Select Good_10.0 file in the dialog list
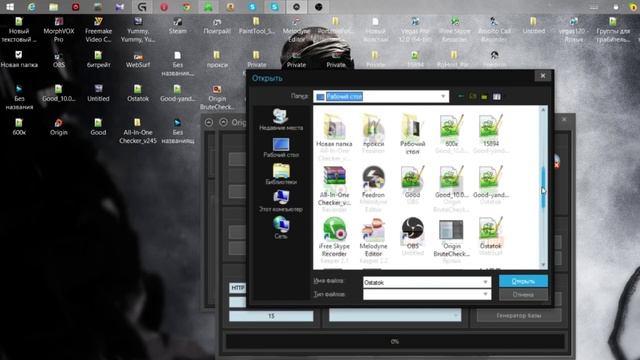 point(451,182)
